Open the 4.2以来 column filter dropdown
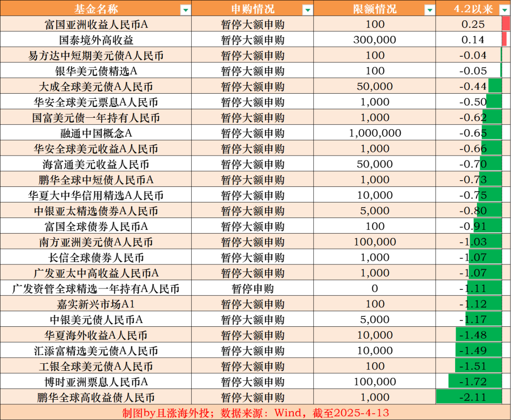511x420 pixels. (504, 10)
